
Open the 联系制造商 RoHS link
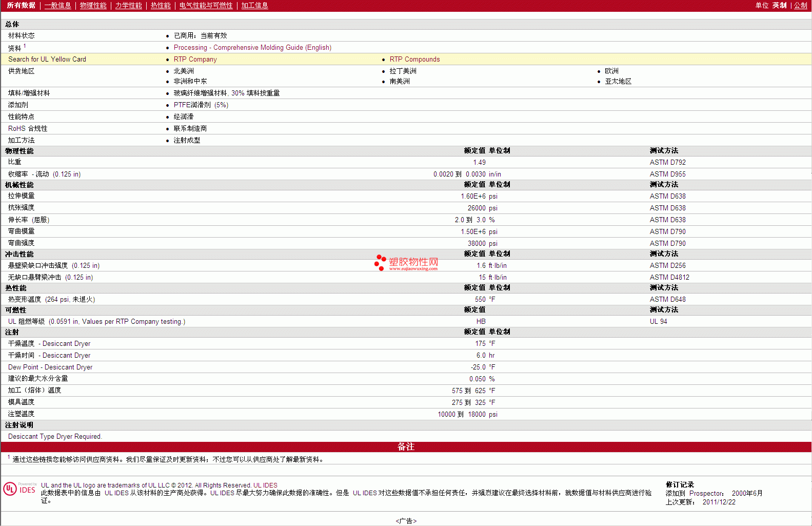pyautogui.click(x=190, y=129)
